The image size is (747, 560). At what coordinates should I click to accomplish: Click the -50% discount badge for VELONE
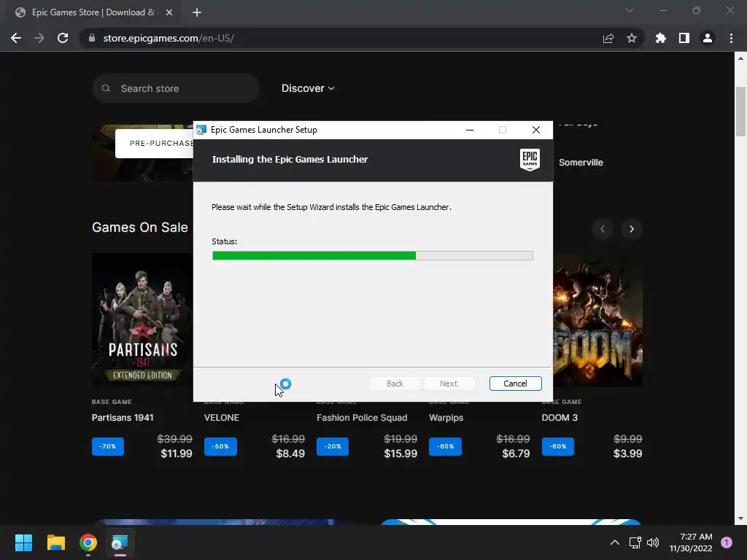220,446
